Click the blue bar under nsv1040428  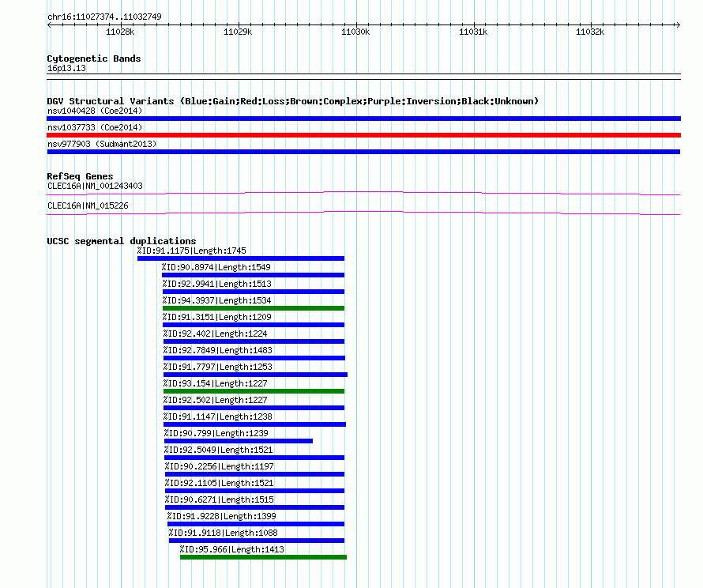point(363,119)
